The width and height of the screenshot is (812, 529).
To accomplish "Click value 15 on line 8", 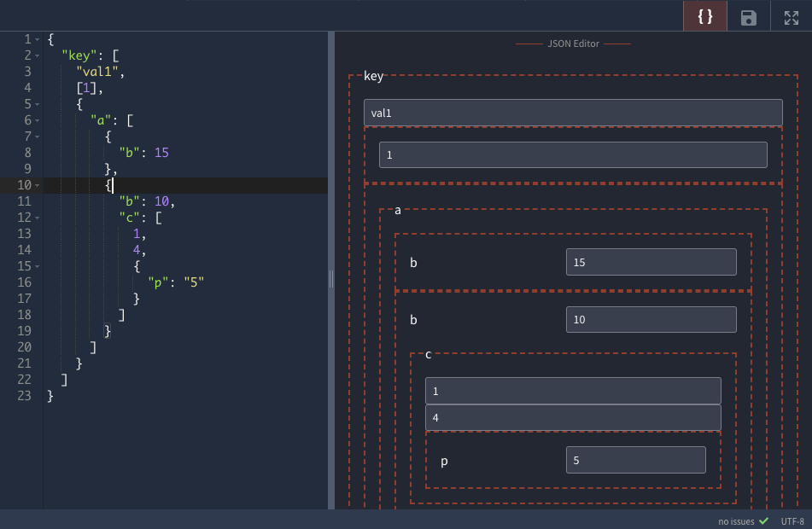I will point(161,153).
